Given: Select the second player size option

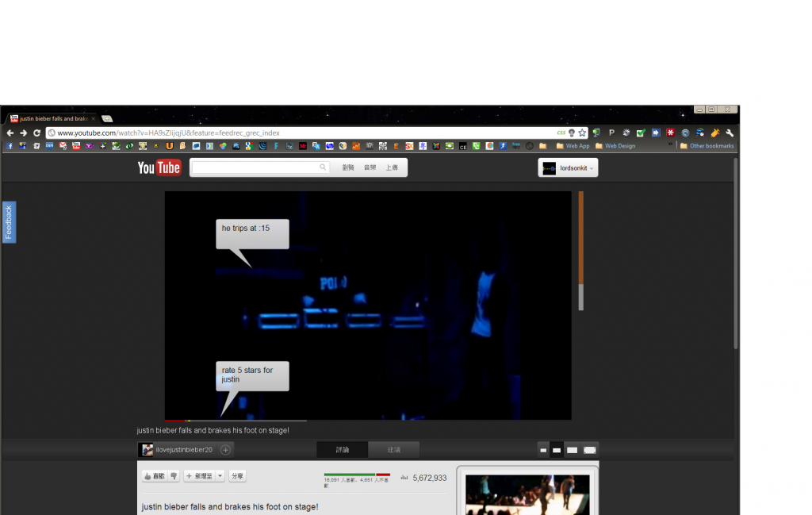Looking at the screenshot, I should [x=557, y=450].
